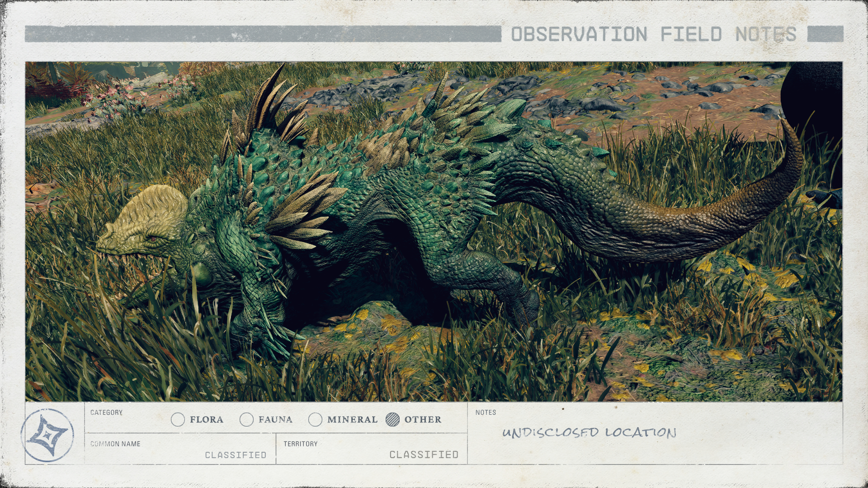Click the MINERAL label text

[x=352, y=420]
